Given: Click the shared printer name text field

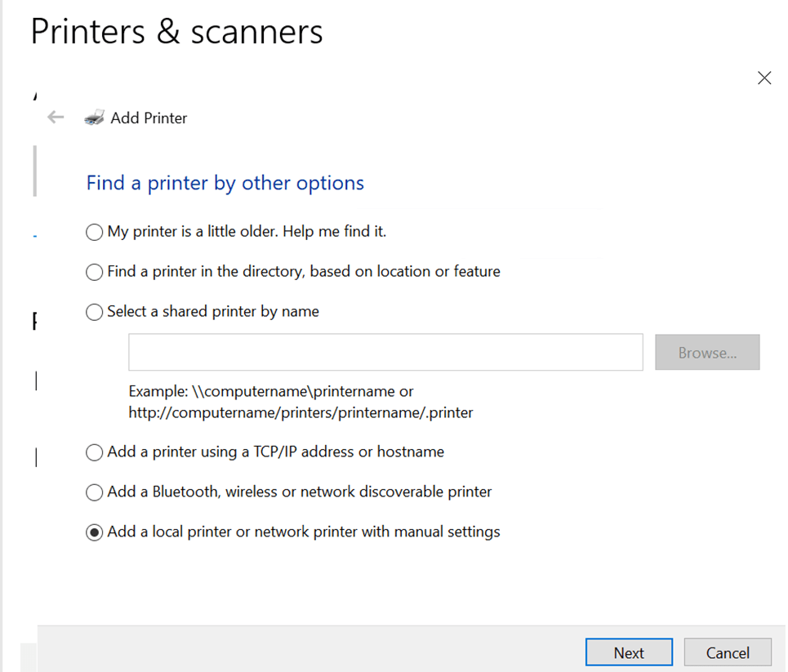Looking at the screenshot, I should pos(385,352).
